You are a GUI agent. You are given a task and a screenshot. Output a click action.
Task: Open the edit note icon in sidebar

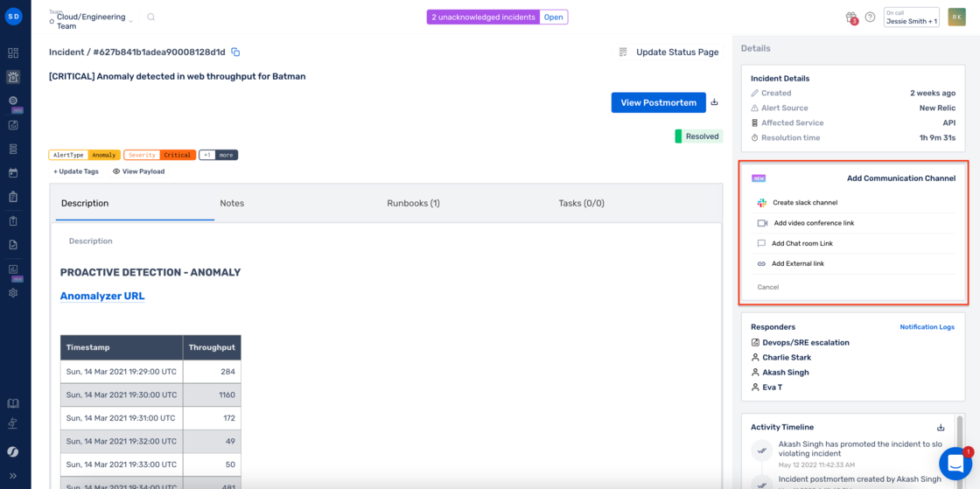[x=13, y=125]
